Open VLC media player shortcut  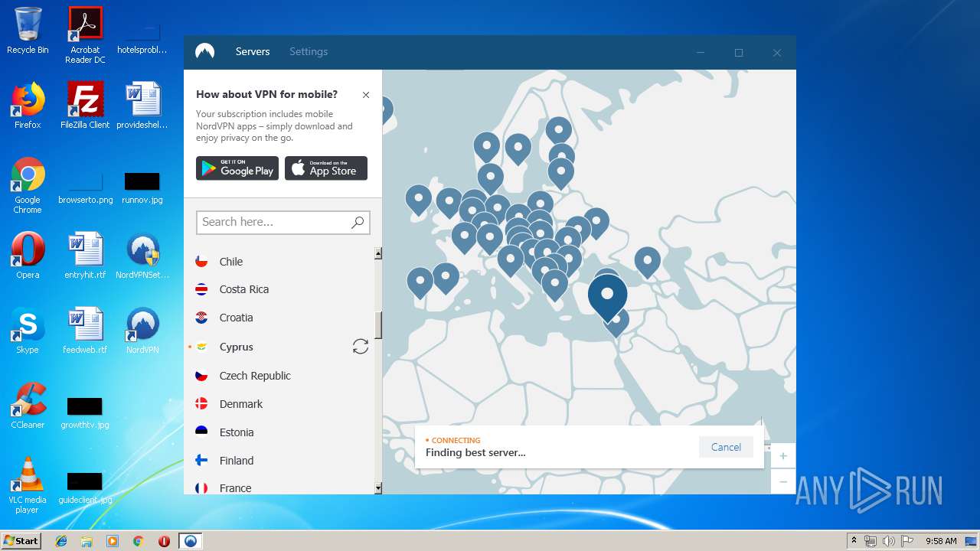tap(28, 485)
